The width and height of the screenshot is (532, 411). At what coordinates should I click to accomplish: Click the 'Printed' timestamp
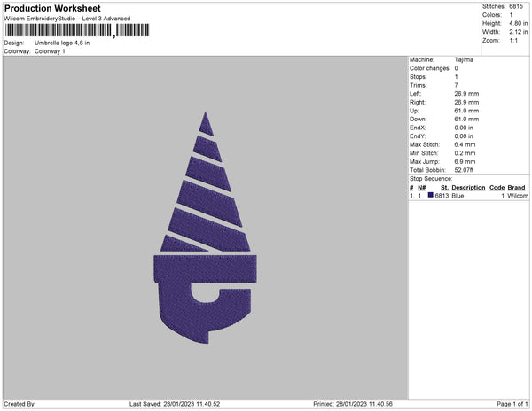pyautogui.click(x=353, y=404)
